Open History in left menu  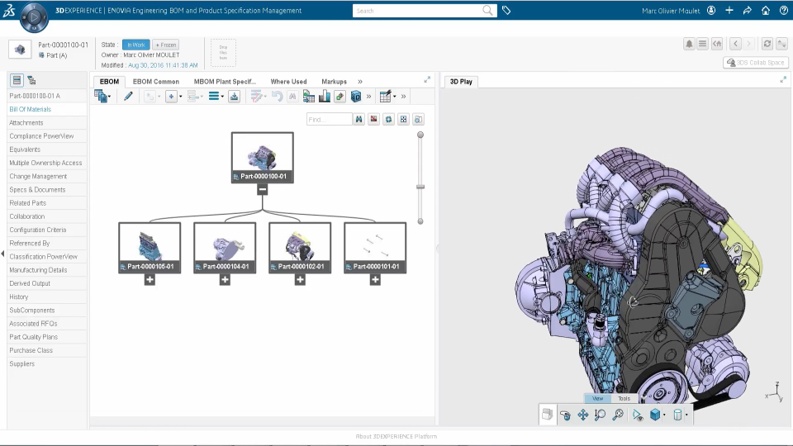19,297
